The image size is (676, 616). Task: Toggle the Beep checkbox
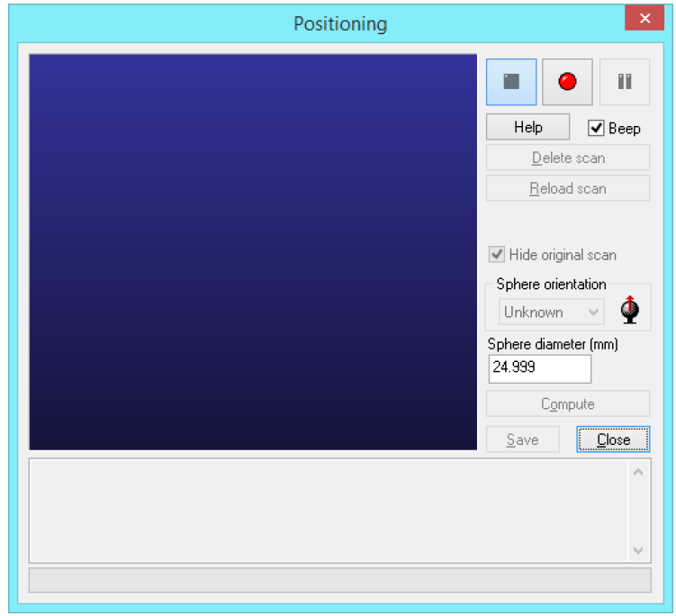(x=596, y=128)
